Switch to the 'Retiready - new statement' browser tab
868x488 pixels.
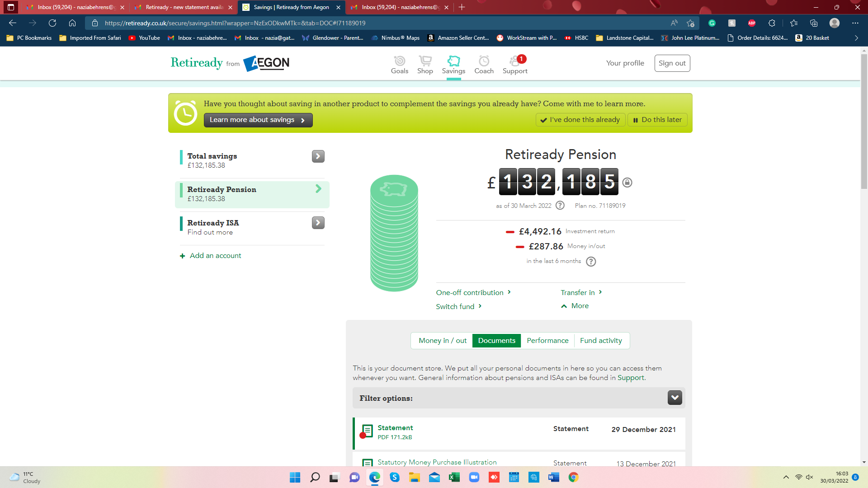pos(184,7)
